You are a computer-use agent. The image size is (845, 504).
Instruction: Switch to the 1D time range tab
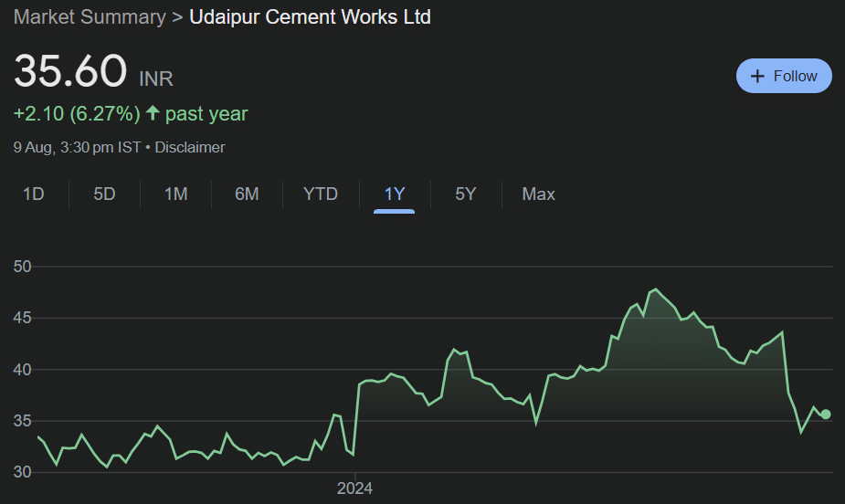tap(34, 194)
